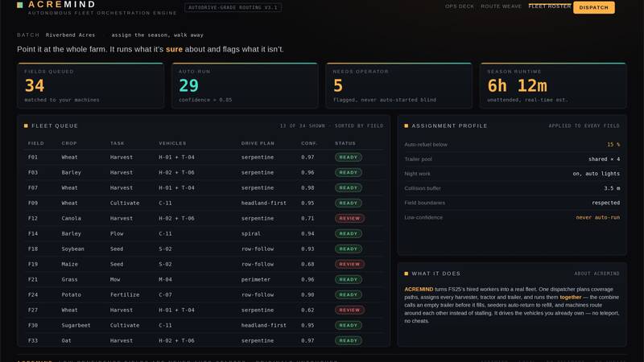Click the perimeter drive plan cell
Viewport: 644px width, 362px height.
(255, 279)
